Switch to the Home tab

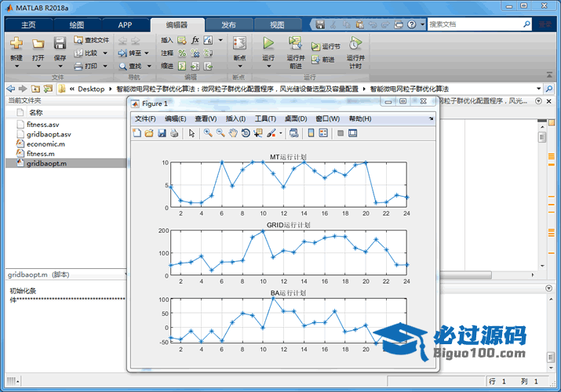pos(28,25)
